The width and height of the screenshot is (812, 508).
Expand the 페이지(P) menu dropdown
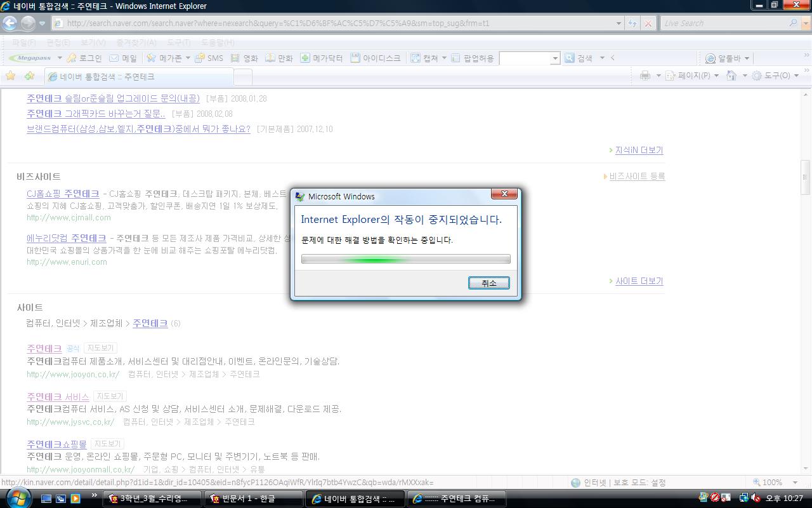[716, 76]
